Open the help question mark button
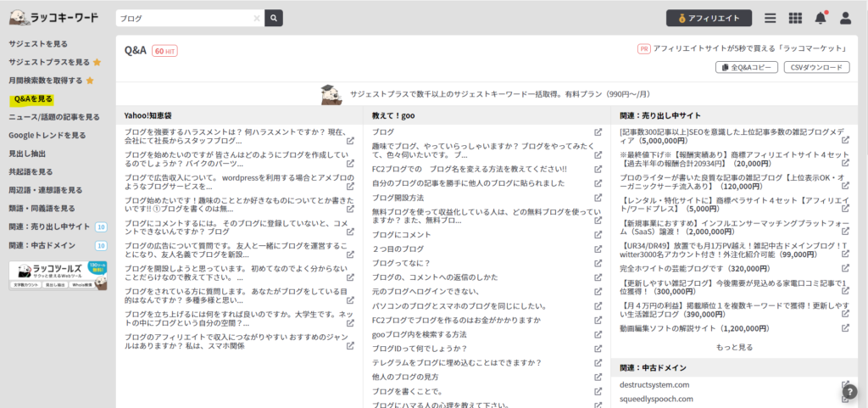The image size is (868, 408). [x=849, y=391]
